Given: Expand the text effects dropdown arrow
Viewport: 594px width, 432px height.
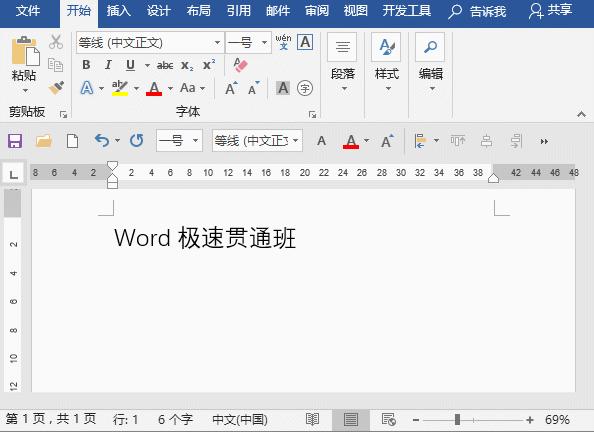Looking at the screenshot, I should pyautogui.click(x=101, y=89).
